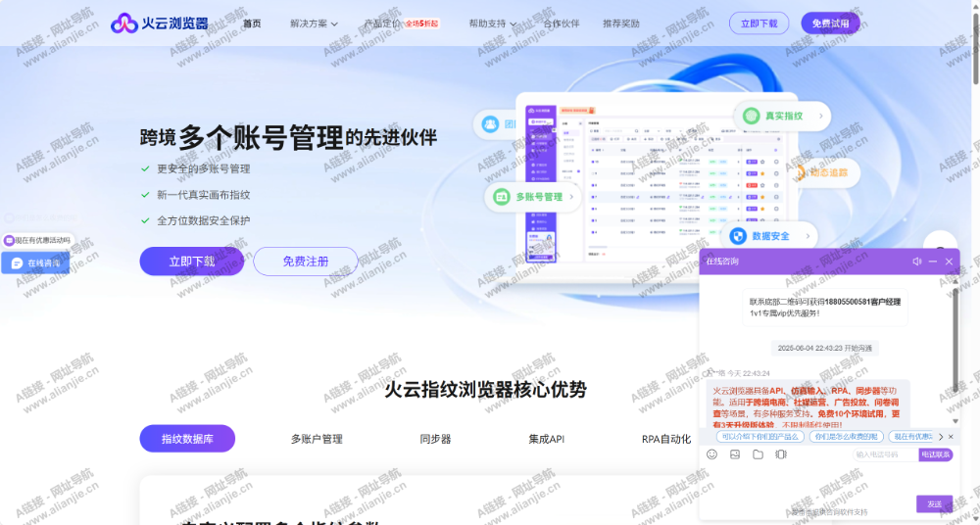Click quick reply 可以介绍下你们的产品么
This screenshot has height=525, width=980.
pyautogui.click(x=759, y=437)
